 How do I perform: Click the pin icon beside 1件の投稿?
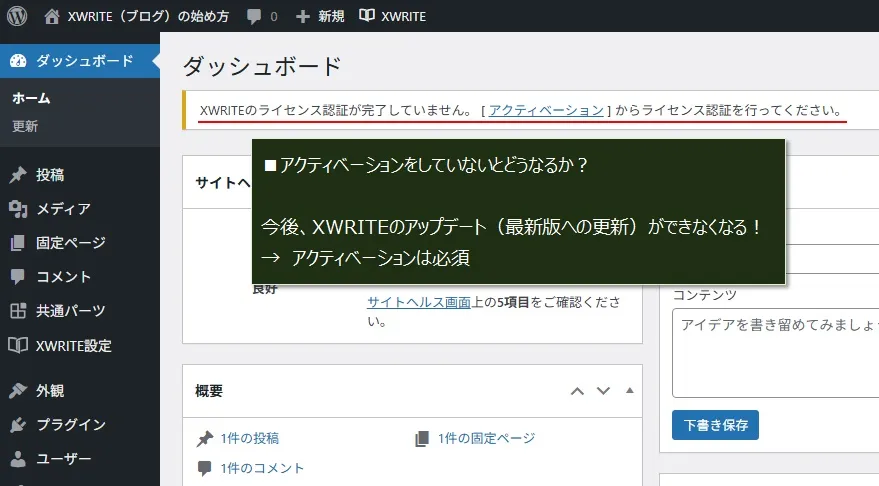click(x=205, y=438)
